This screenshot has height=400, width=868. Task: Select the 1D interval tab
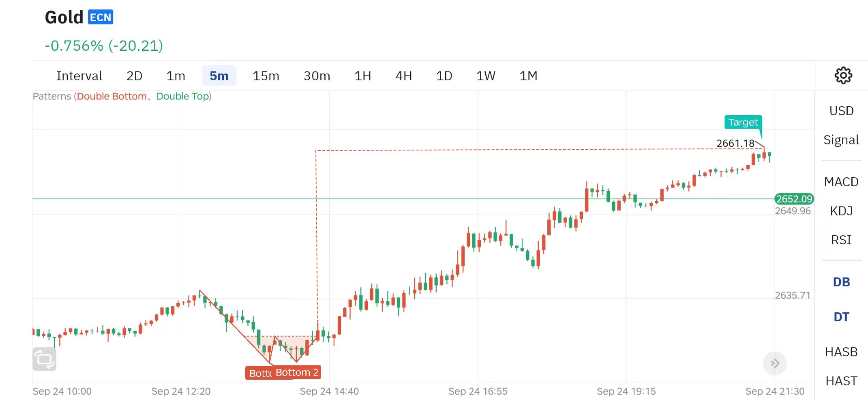click(x=444, y=76)
